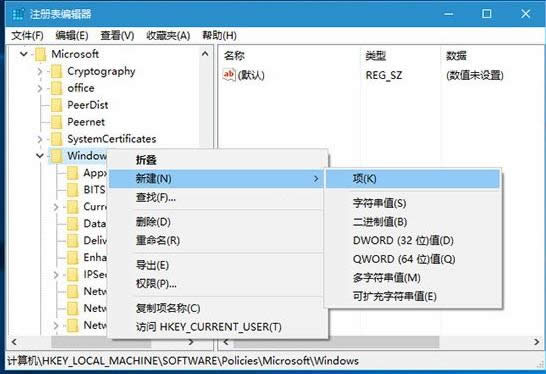Open the 新建(N) submenu

[x=216, y=179]
